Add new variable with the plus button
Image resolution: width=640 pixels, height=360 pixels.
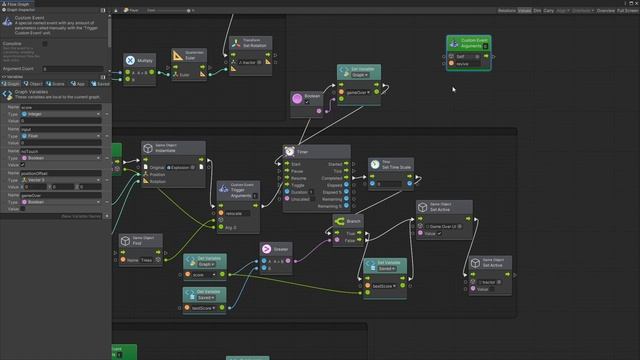107,216
